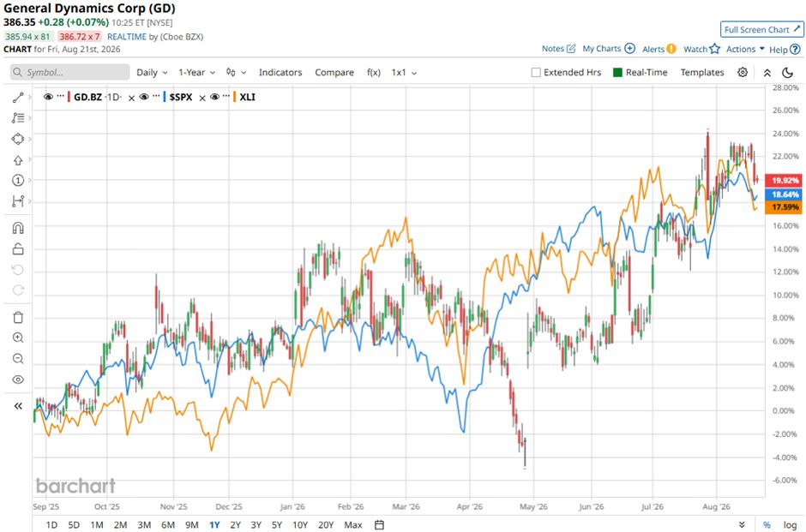Lock drawings with the padlock icon

coord(18,249)
